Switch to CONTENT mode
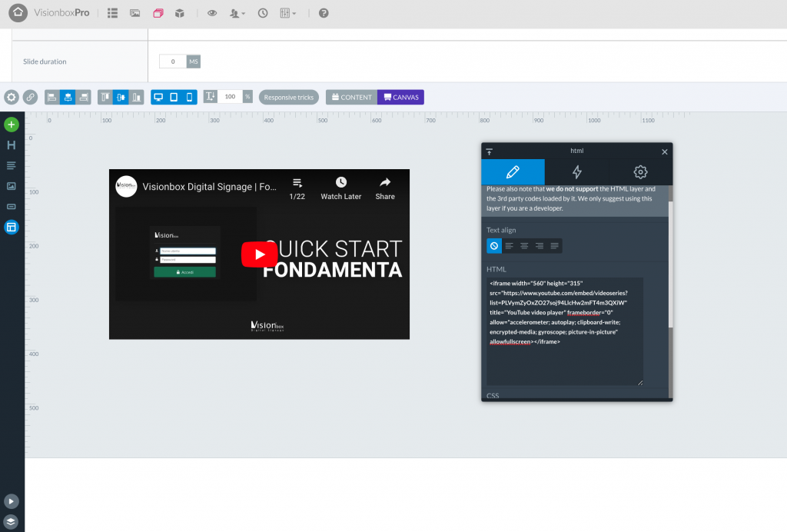787x532 pixels. [352, 98]
